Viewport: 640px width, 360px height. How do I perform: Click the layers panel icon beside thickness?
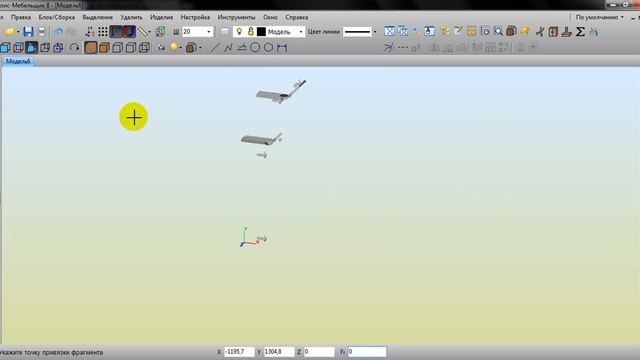[224, 31]
